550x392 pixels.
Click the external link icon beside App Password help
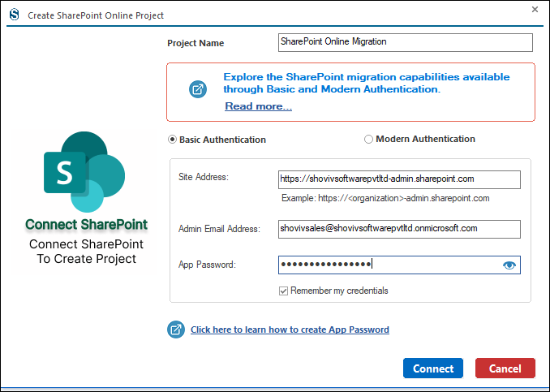[x=176, y=330]
